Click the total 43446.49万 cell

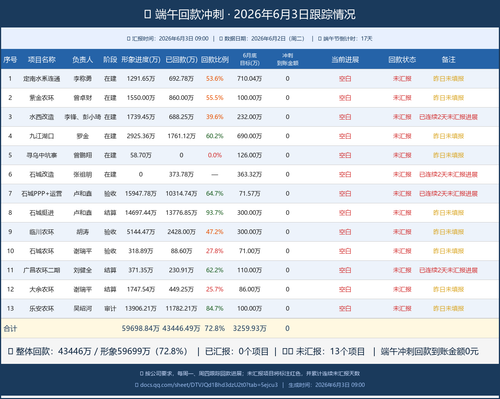point(181,328)
